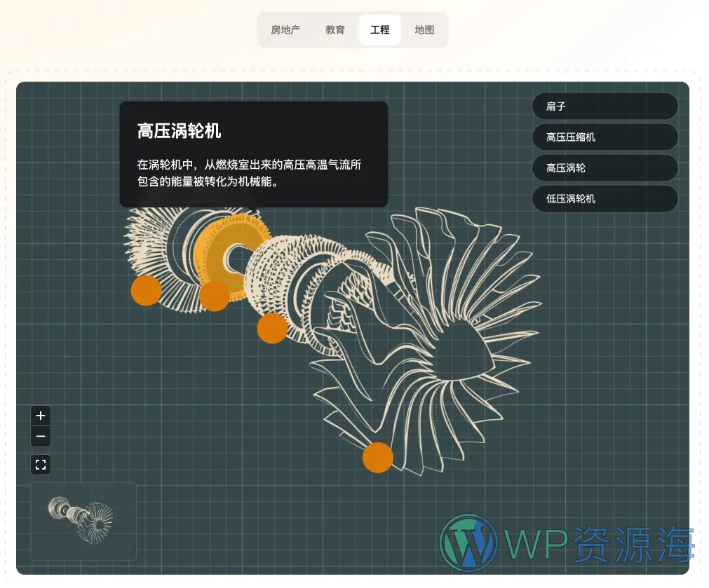Click the leftmost orange hotspot on the small turbine

146,291
